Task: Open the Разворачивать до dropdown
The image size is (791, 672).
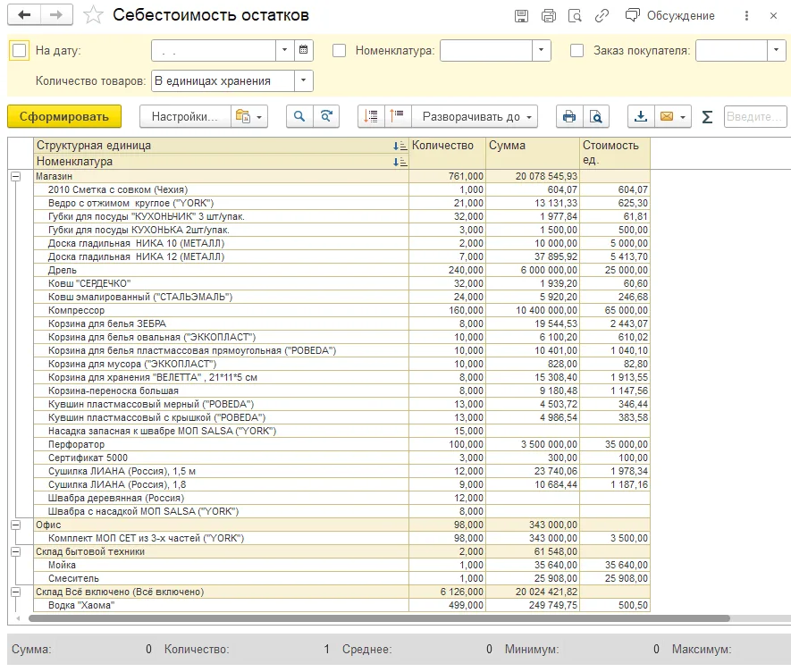Action: point(475,116)
